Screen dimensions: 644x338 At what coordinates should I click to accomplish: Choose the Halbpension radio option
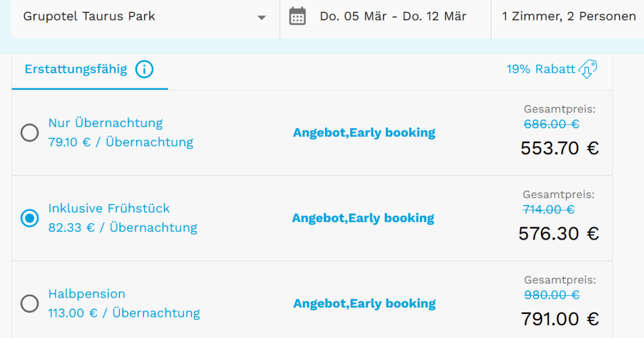(x=30, y=303)
